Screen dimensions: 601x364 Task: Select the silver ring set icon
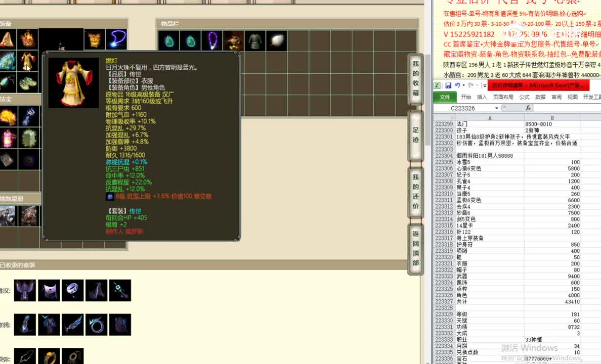click(x=72, y=290)
